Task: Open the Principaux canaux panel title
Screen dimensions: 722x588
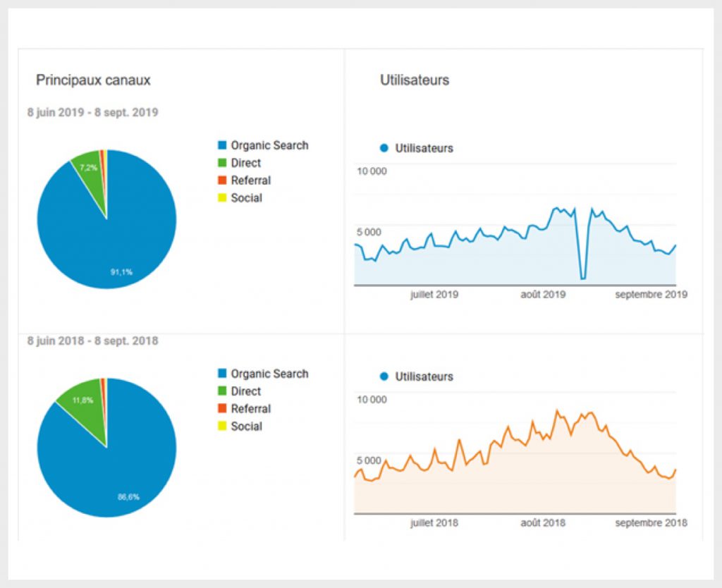Action: tap(93, 80)
